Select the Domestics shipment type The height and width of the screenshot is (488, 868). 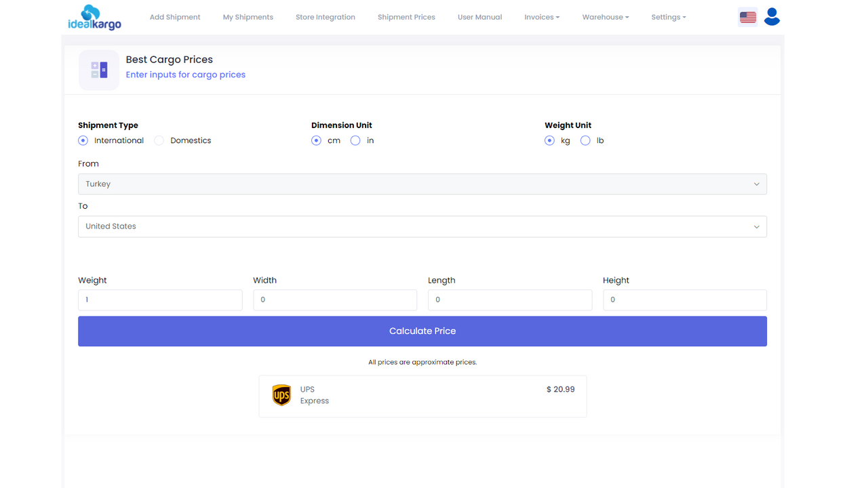pos(159,140)
